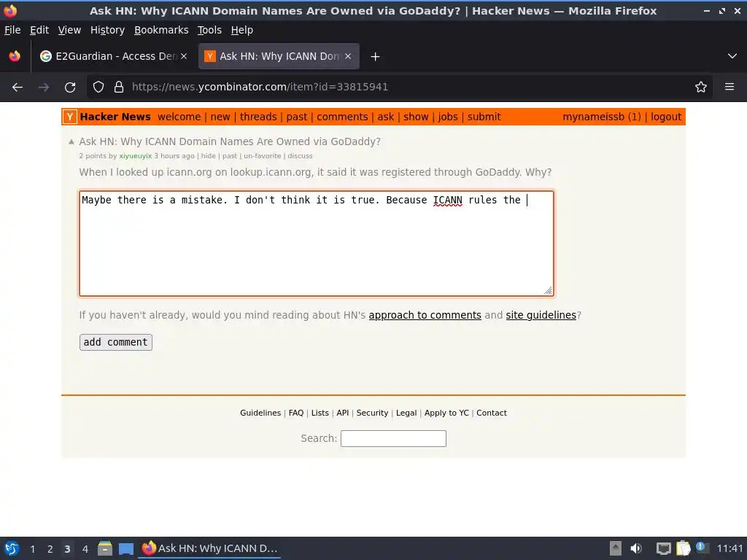This screenshot has height=560, width=747.
Task: Open the tracking protection shield icon
Action: [98, 87]
